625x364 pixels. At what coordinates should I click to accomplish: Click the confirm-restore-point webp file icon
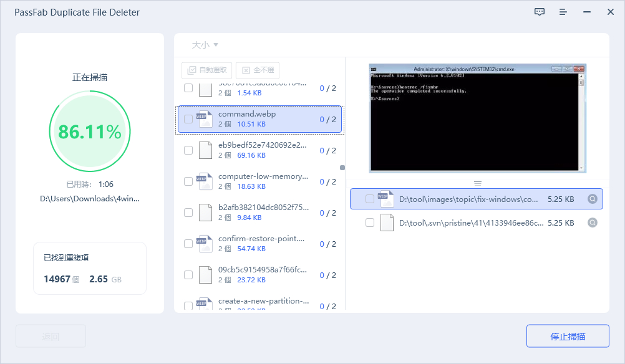point(205,244)
